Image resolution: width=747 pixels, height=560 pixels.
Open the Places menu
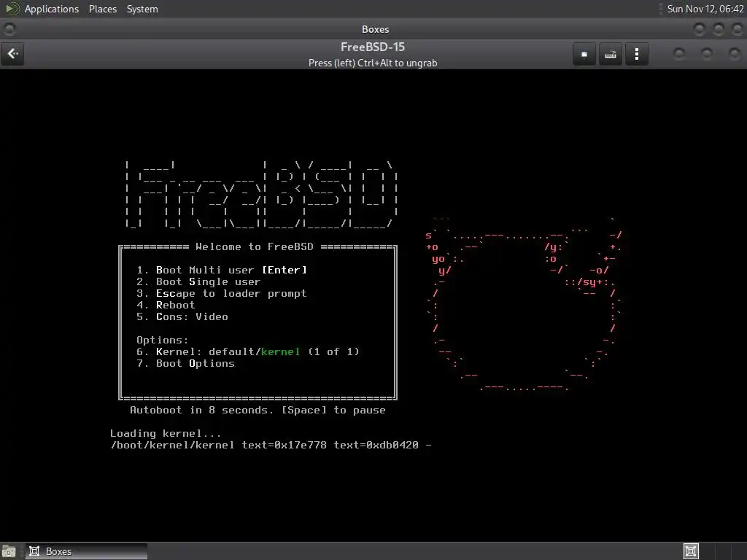(103, 9)
